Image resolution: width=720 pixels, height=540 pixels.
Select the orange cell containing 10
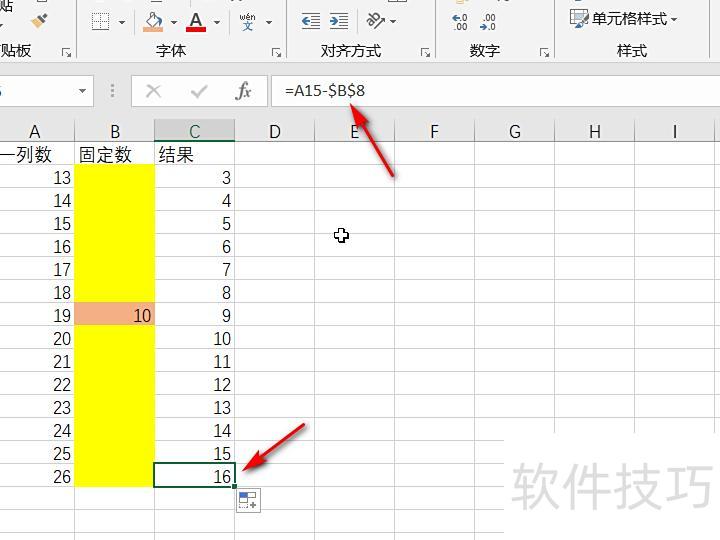(114, 315)
